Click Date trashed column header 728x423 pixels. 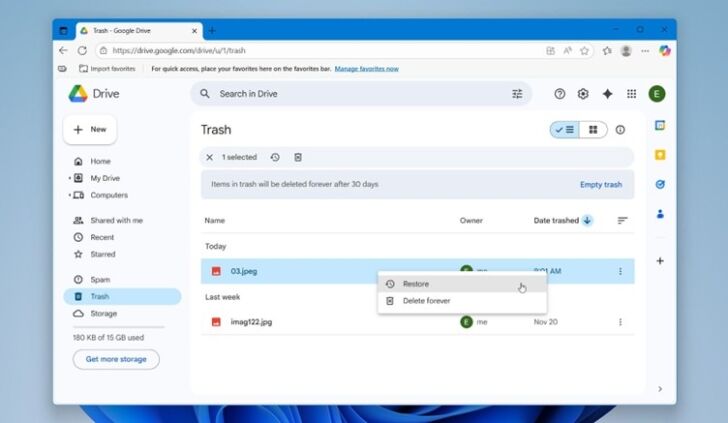coord(556,221)
